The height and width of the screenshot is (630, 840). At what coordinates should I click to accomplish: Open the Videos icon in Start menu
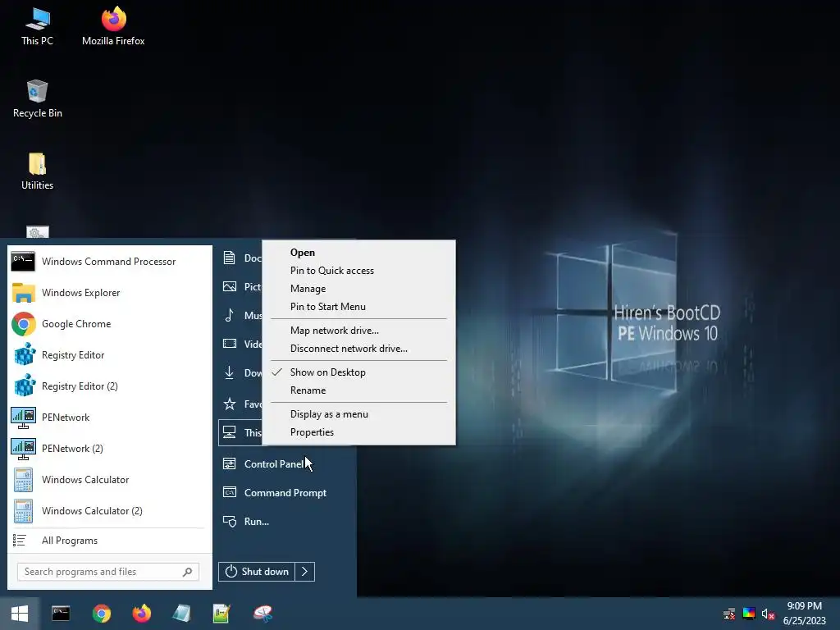[x=230, y=344]
